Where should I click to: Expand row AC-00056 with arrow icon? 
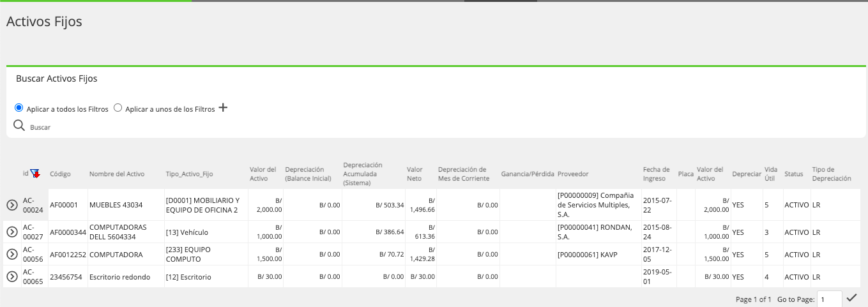(11, 254)
